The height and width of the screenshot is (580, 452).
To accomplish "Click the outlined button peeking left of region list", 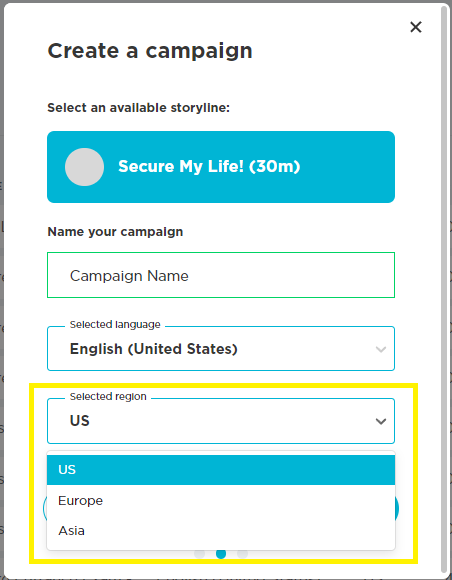I will pos(45,509).
